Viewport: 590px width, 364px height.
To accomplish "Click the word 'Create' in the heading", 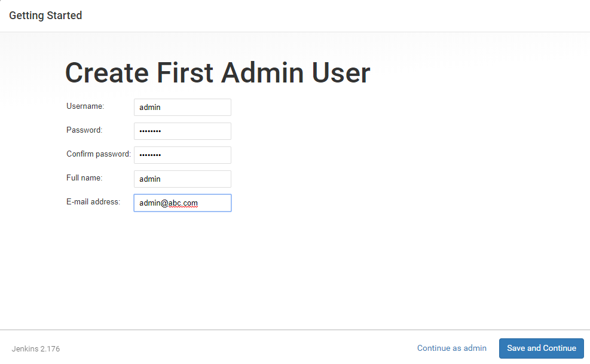I will coord(107,73).
